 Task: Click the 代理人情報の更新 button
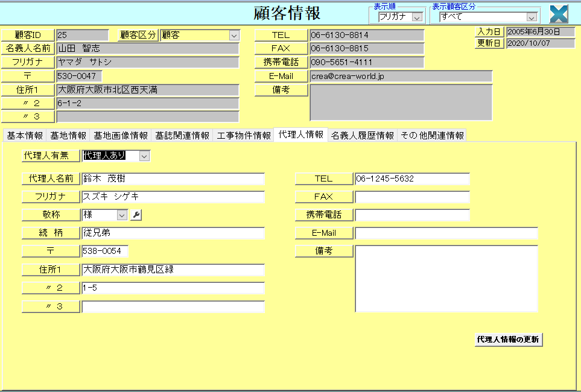click(x=509, y=340)
